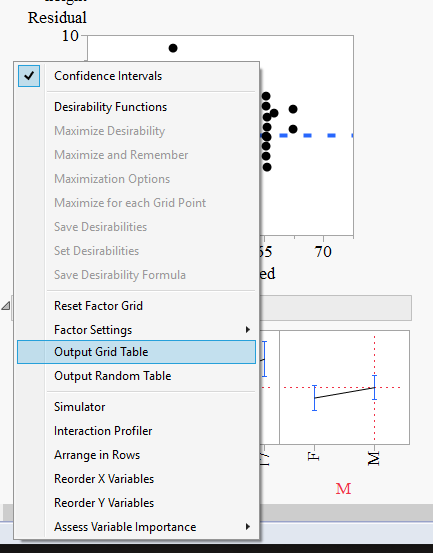Click the 70 axis tick label
The width and height of the screenshot is (433, 553).
(323, 252)
